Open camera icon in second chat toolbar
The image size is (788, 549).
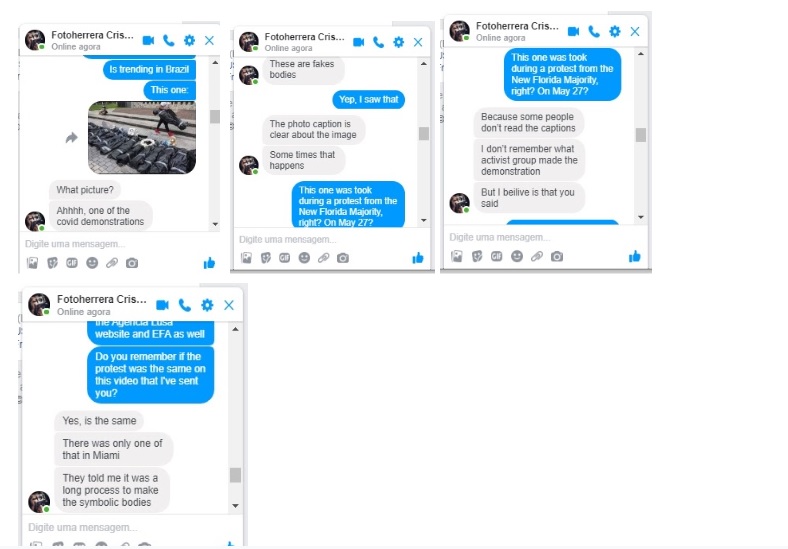click(343, 258)
